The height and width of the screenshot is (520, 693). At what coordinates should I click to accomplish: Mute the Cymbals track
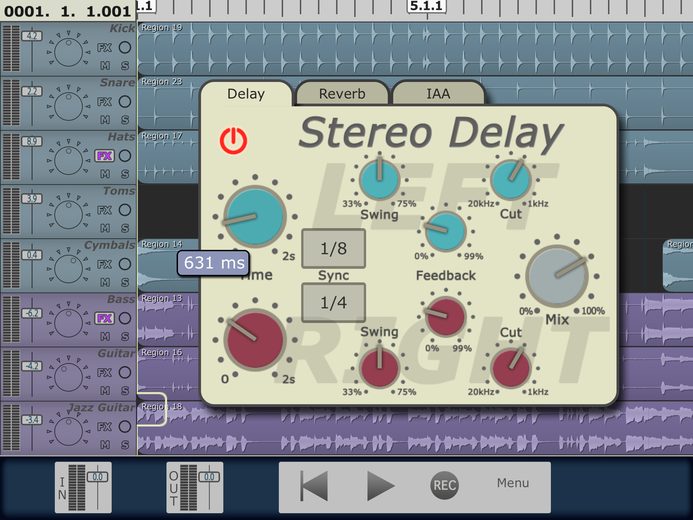point(105,282)
